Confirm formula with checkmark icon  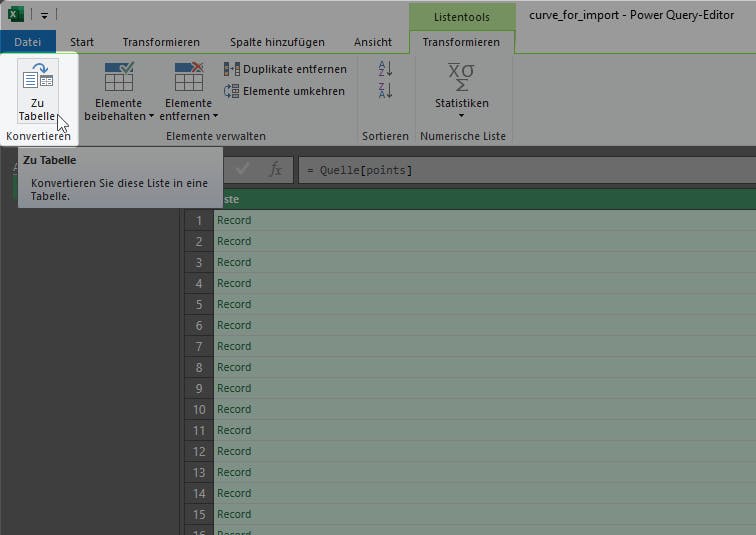[x=243, y=170]
